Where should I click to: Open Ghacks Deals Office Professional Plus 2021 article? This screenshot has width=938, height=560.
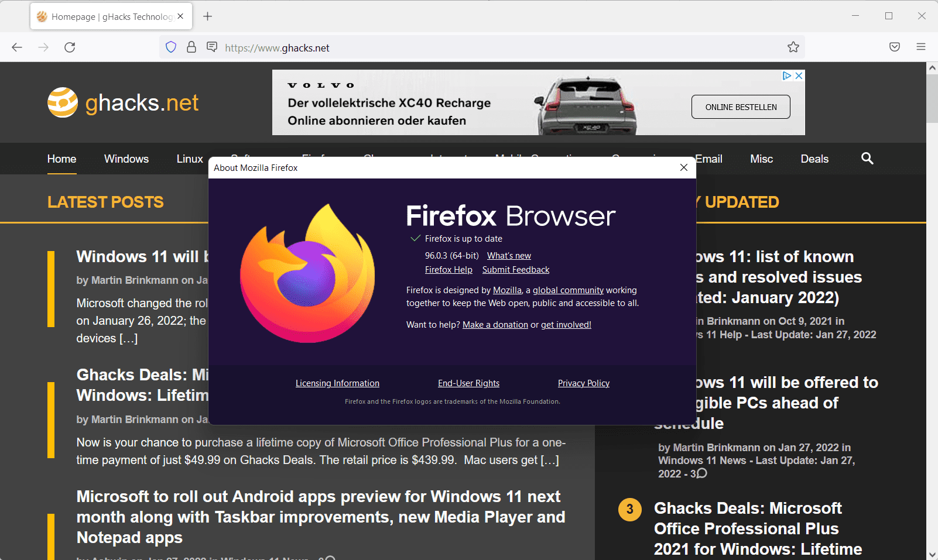[x=758, y=528]
